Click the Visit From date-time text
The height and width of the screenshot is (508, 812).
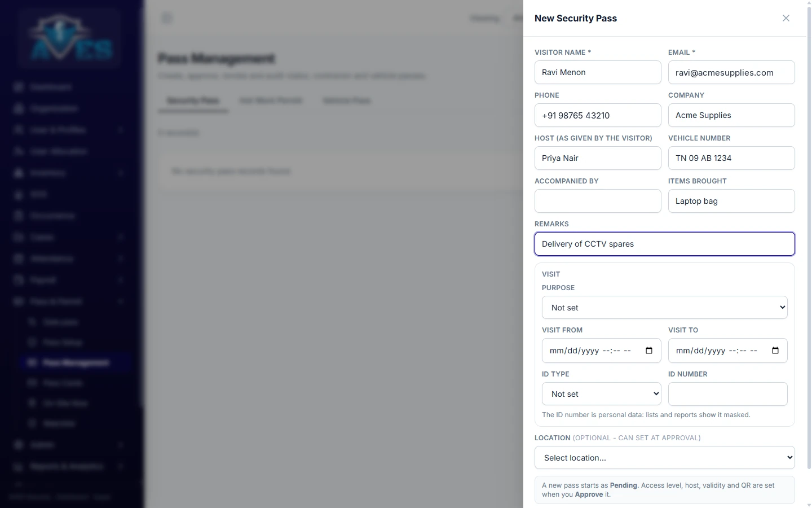pyautogui.click(x=590, y=351)
